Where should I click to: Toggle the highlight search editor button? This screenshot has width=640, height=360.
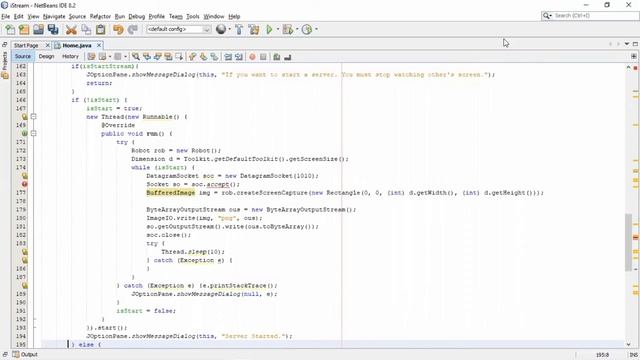(x=168, y=57)
